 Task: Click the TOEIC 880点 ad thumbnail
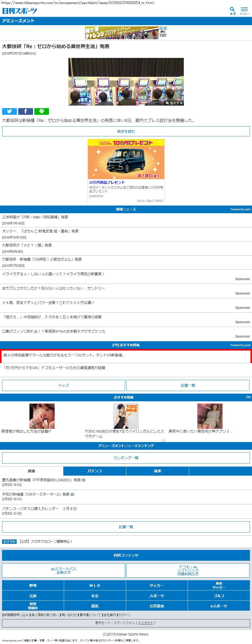pyautogui.click(x=126, y=416)
